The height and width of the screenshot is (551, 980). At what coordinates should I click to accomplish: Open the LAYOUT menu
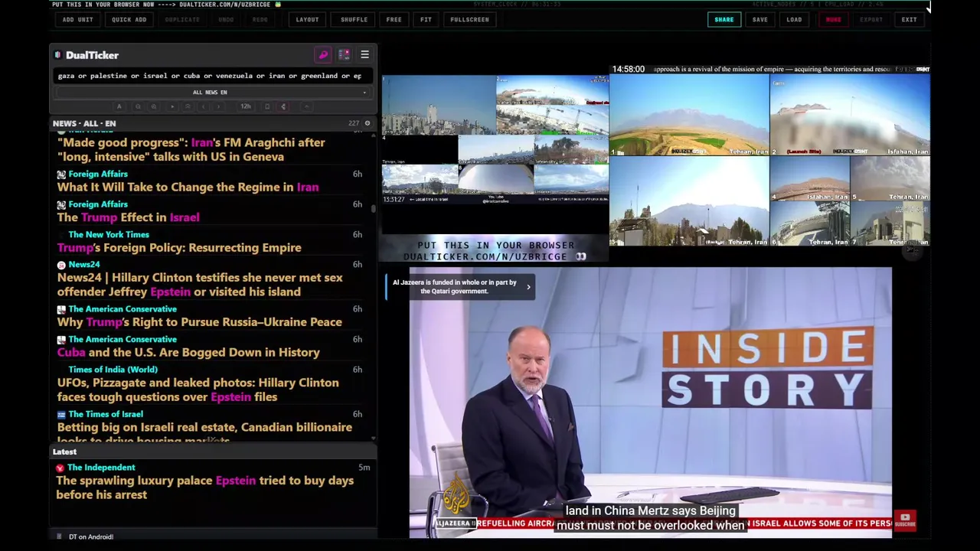point(307,19)
